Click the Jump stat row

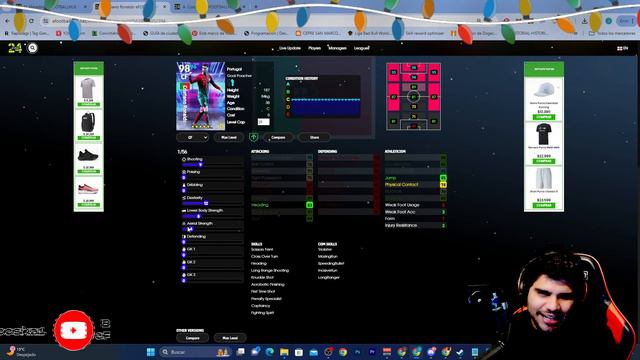click(416, 178)
